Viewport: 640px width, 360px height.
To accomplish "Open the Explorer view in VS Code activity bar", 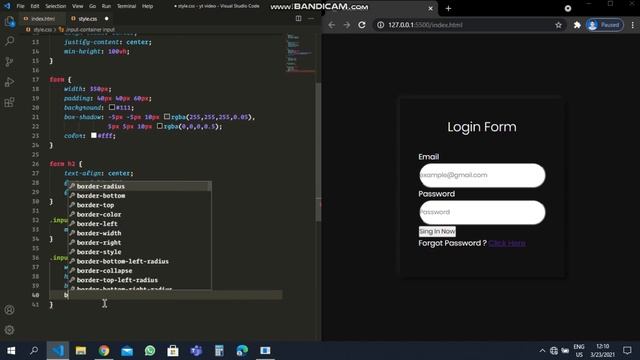I will (x=9, y=21).
